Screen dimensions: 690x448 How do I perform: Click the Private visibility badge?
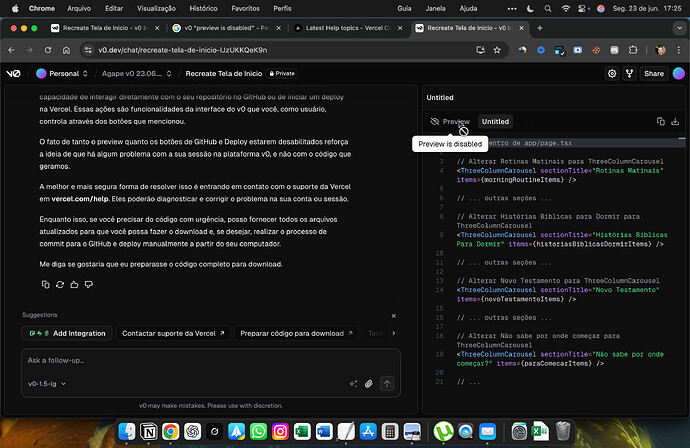[x=282, y=73]
